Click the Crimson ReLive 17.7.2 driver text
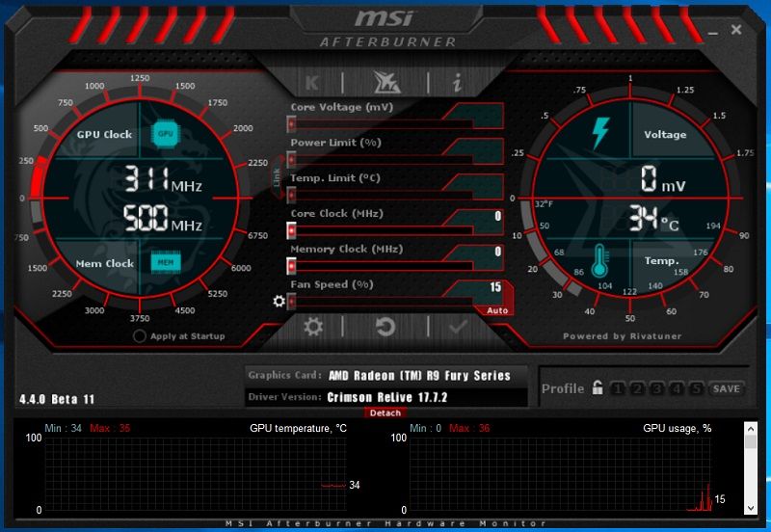 click(x=387, y=397)
